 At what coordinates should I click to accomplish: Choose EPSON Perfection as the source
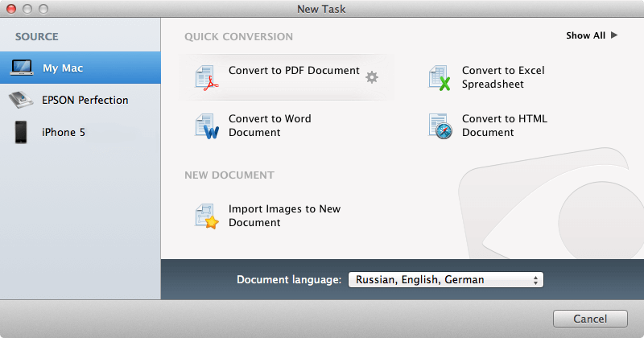(x=85, y=101)
